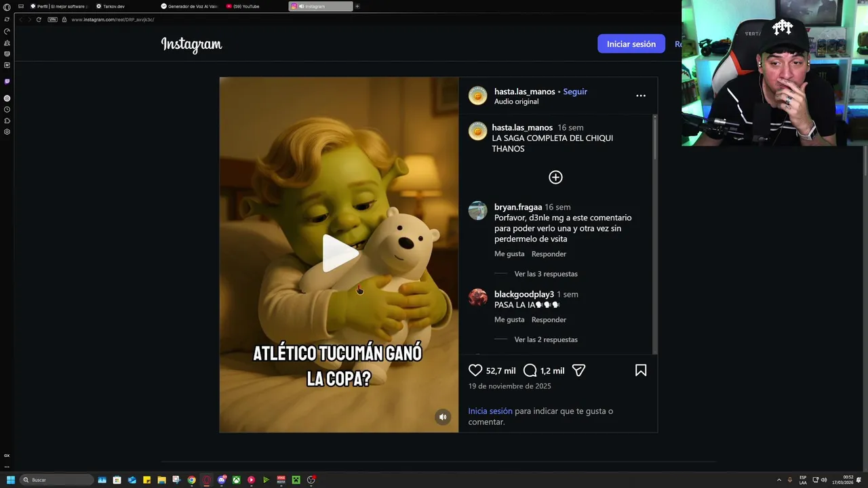
Task: Click Me gusta under bryan.fragaa comment
Action: [x=509, y=253]
